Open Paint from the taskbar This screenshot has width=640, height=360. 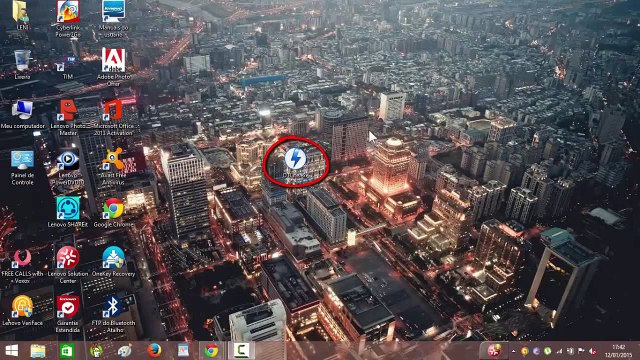click(x=125, y=351)
